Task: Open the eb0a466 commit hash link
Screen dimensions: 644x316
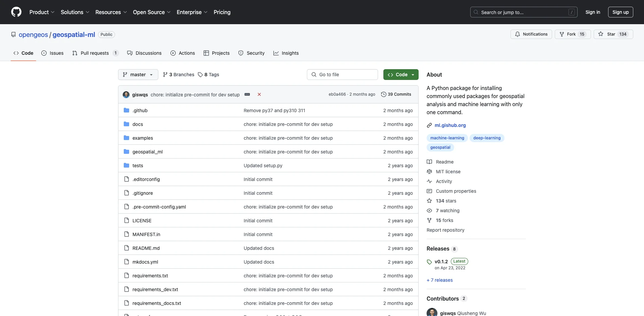Action: (x=337, y=94)
